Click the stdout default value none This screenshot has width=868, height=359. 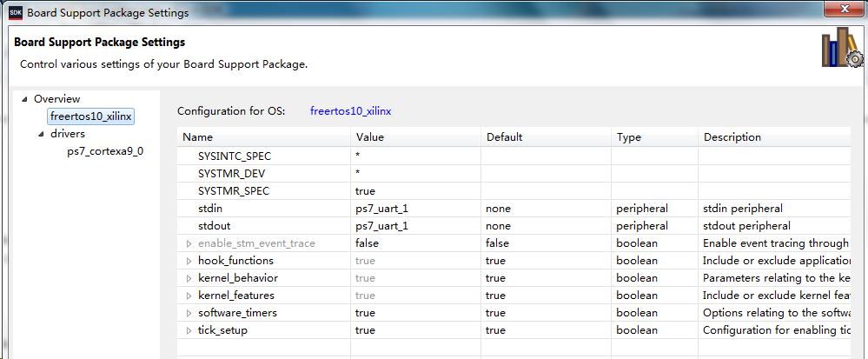498,226
